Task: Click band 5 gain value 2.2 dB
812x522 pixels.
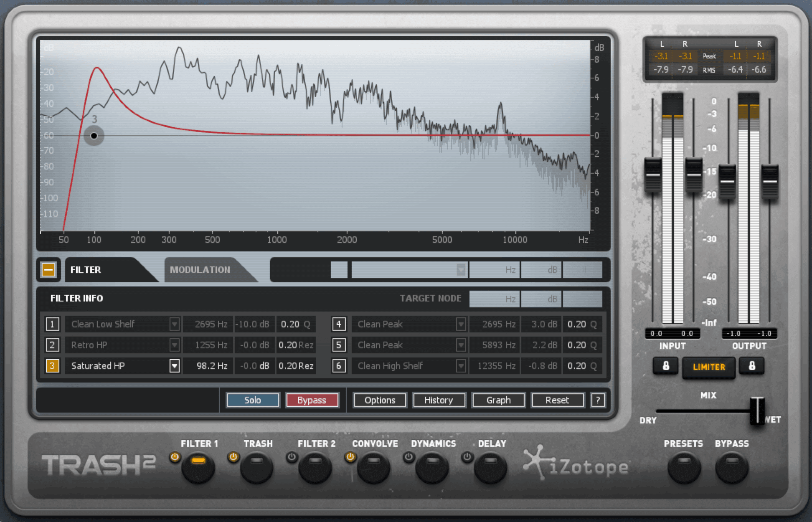Action: [541, 345]
